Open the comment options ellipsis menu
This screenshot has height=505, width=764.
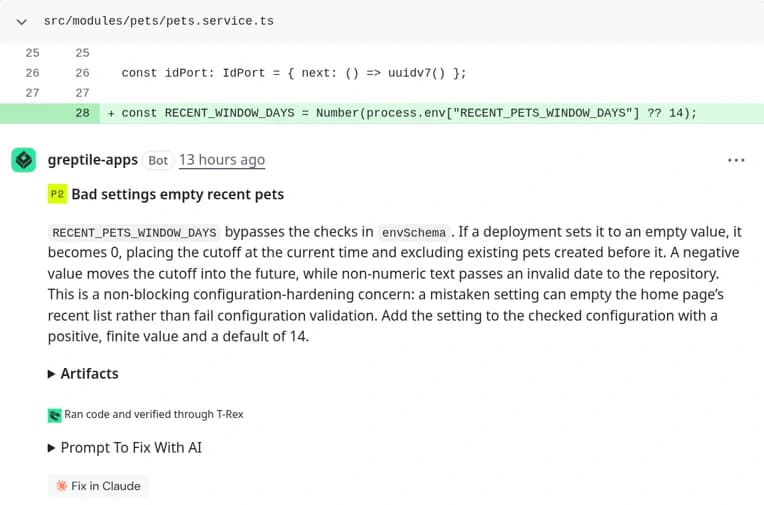coord(736,160)
